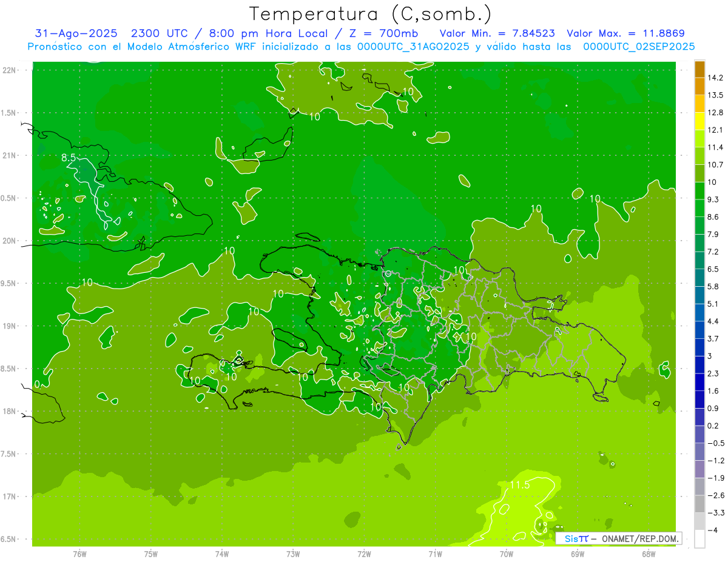Click the 8:00 pm Hora Local text
This screenshot has height=562, width=728.
[x=269, y=33]
